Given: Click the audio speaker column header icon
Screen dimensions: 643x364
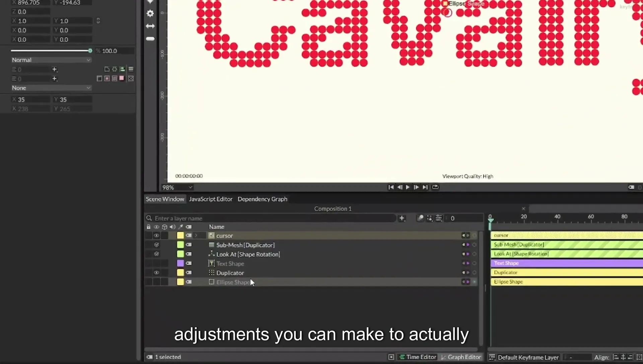Looking at the screenshot, I should (x=172, y=227).
